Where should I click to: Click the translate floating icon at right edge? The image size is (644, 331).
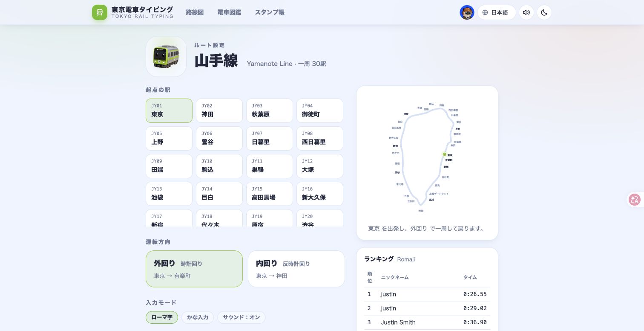[x=635, y=199]
